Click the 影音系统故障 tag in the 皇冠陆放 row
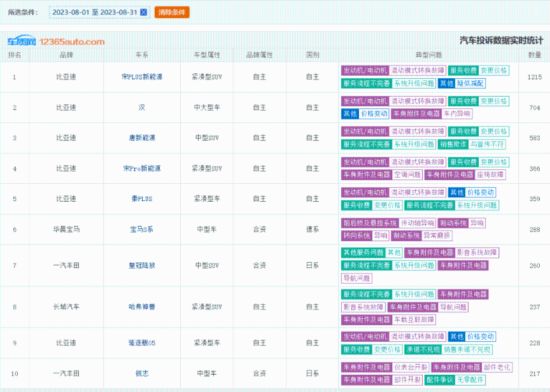 click(477, 253)
